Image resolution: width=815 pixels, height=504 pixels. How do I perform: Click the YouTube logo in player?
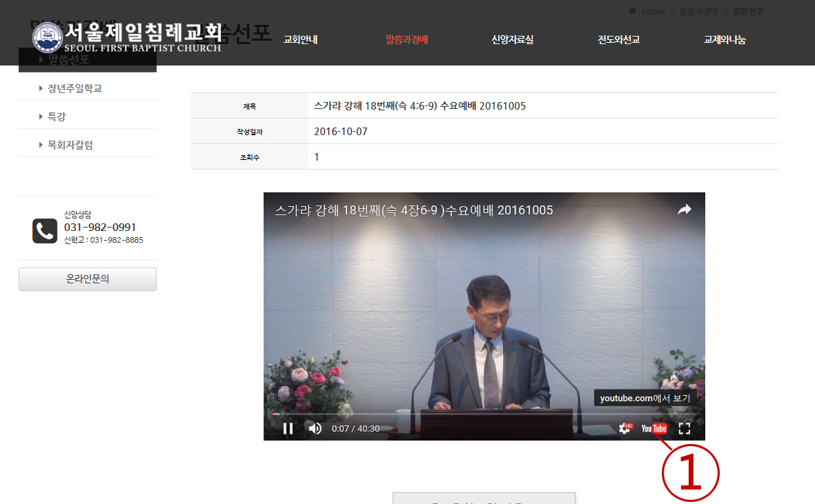(654, 428)
